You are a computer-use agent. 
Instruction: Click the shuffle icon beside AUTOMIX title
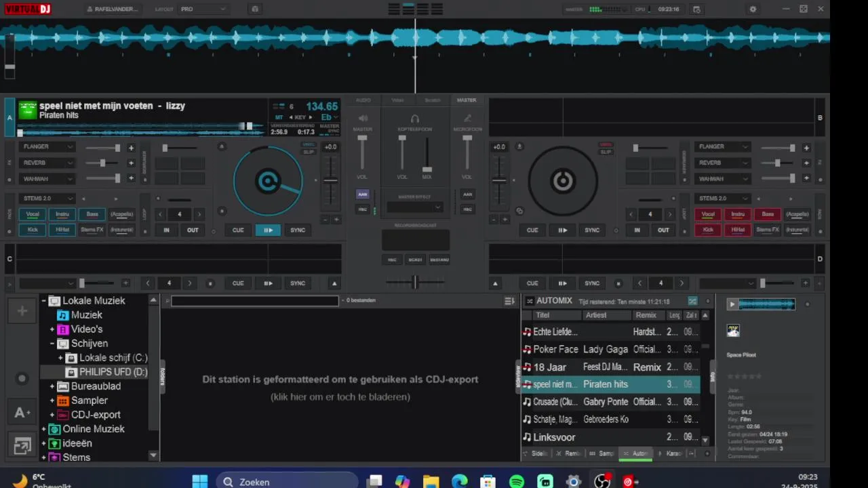point(530,301)
